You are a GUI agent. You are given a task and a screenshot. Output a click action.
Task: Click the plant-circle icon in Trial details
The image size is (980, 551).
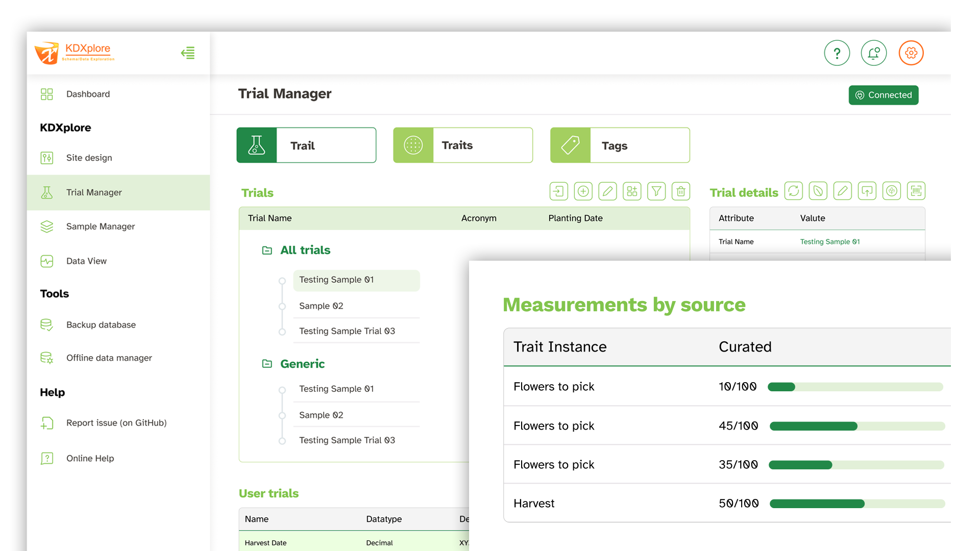coord(892,191)
